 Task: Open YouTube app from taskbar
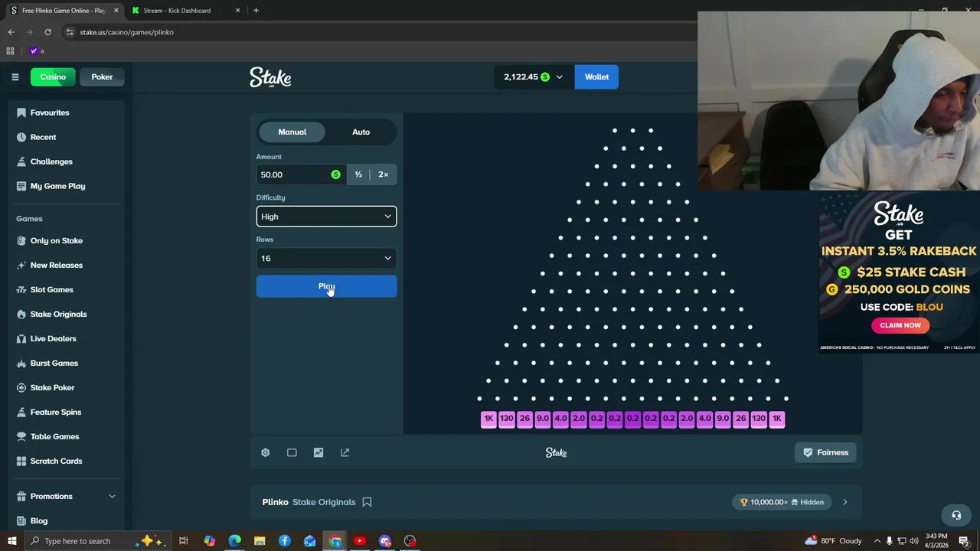point(360,541)
